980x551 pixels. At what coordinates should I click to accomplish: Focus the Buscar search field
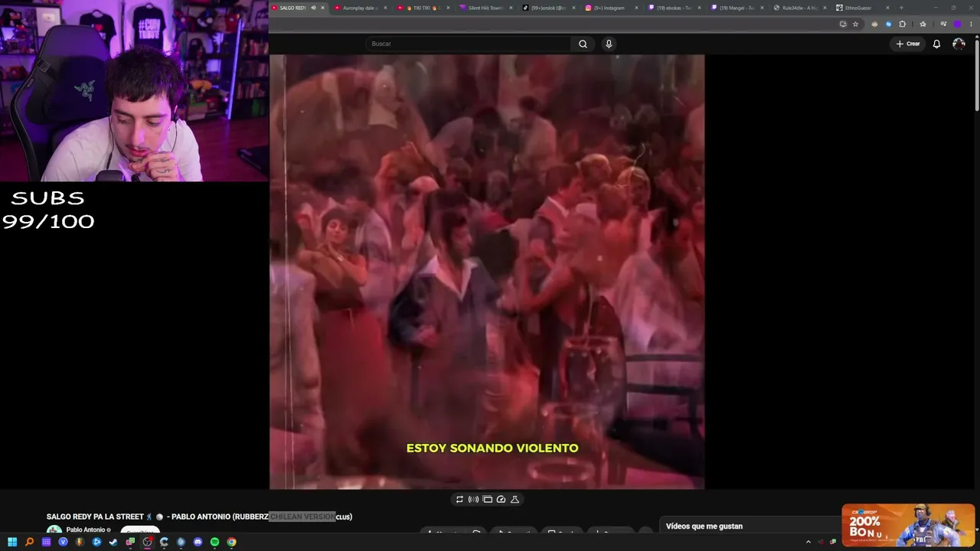pos(469,44)
